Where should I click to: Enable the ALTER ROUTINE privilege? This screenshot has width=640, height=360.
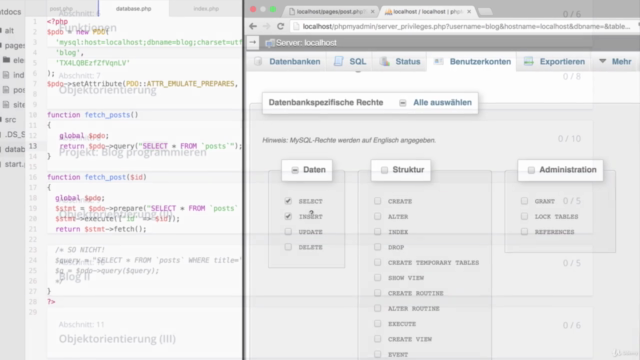point(378,308)
